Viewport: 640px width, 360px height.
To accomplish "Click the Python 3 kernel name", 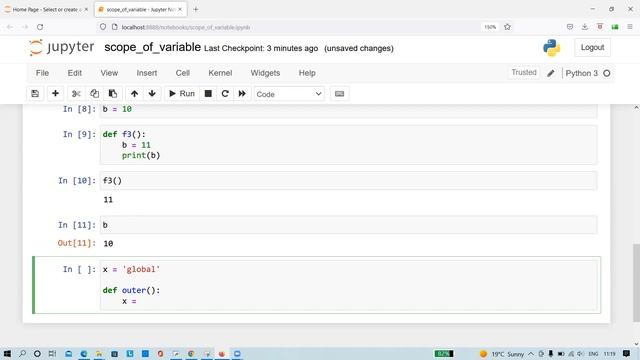I will pos(581,73).
